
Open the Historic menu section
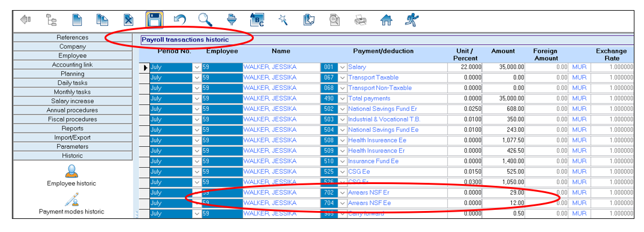point(72,155)
